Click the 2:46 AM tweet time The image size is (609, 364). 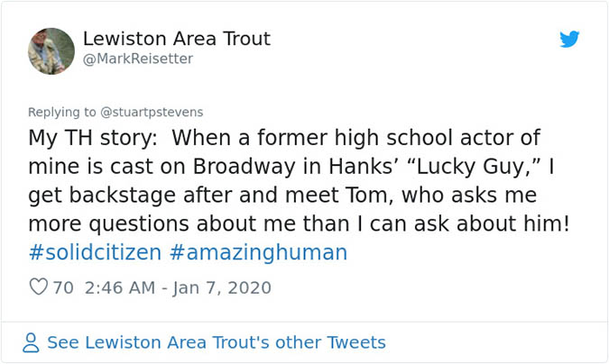tap(120, 288)
